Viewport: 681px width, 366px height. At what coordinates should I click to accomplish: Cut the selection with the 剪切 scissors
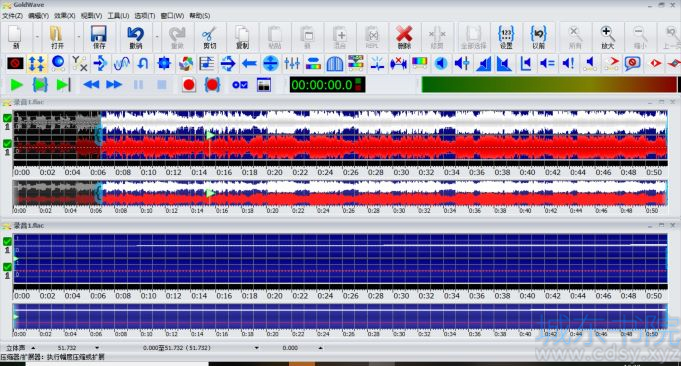pyautogui.click(x=209, y=37)
